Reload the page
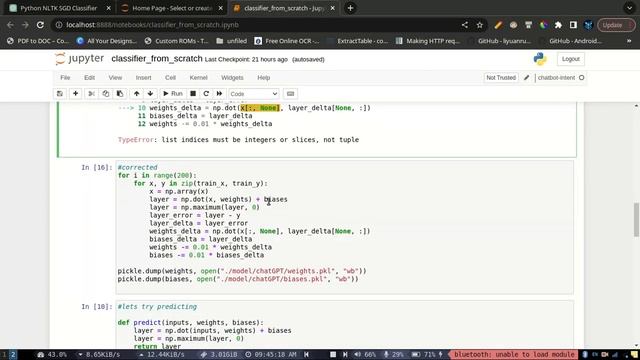The height and width of the screenshot is (360, 640). tap(40, 25)
